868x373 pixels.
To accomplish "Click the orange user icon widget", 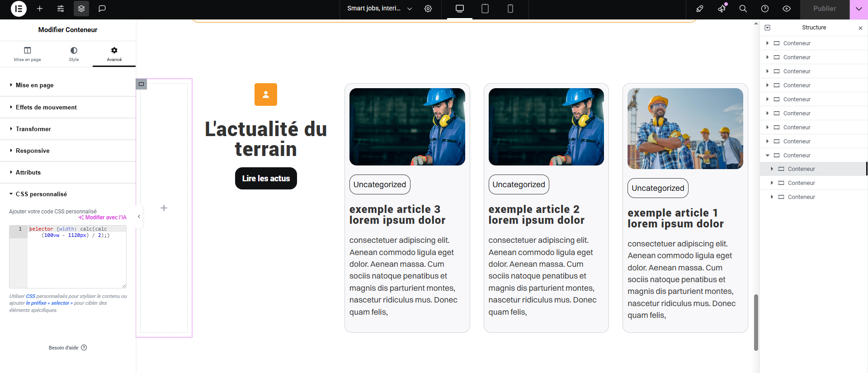I will point(266,94).
